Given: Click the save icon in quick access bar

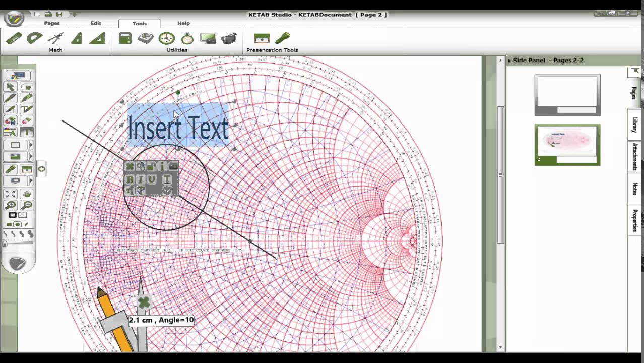Looking at the screenshot, I should 59,14.
